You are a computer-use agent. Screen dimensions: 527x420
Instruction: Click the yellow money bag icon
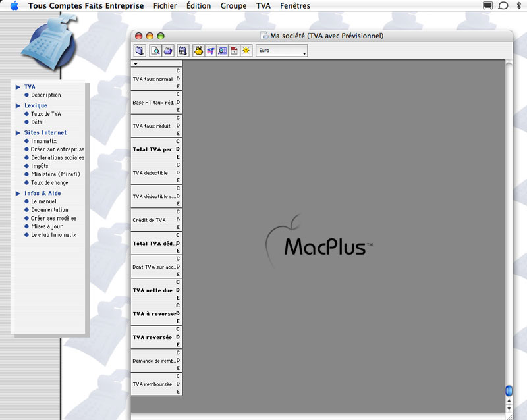(199, 51)
